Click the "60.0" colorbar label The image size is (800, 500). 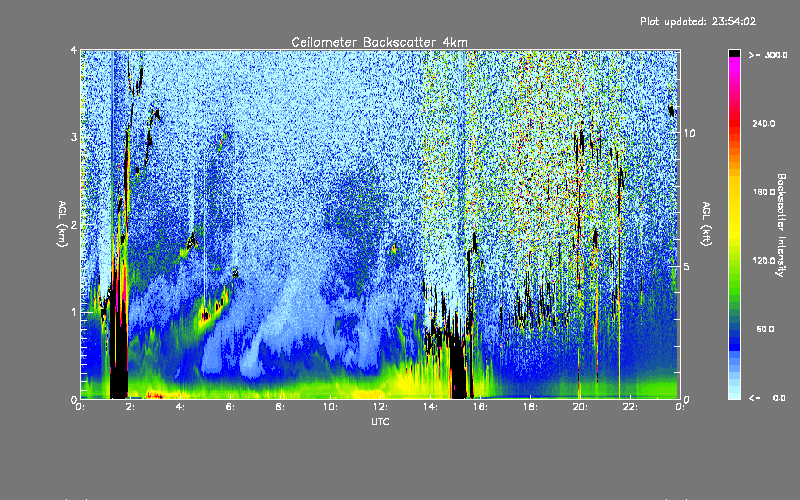pos(765,329)
